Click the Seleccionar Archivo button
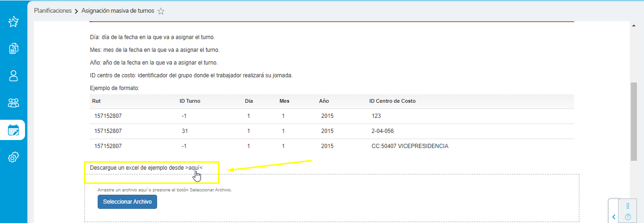644x223 pixels. [x=127, y=202]
